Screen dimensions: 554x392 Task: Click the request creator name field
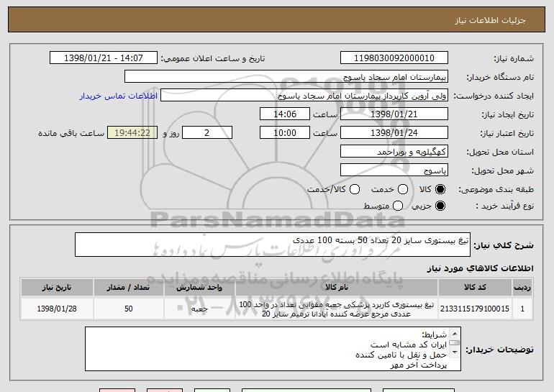[304, 96]
